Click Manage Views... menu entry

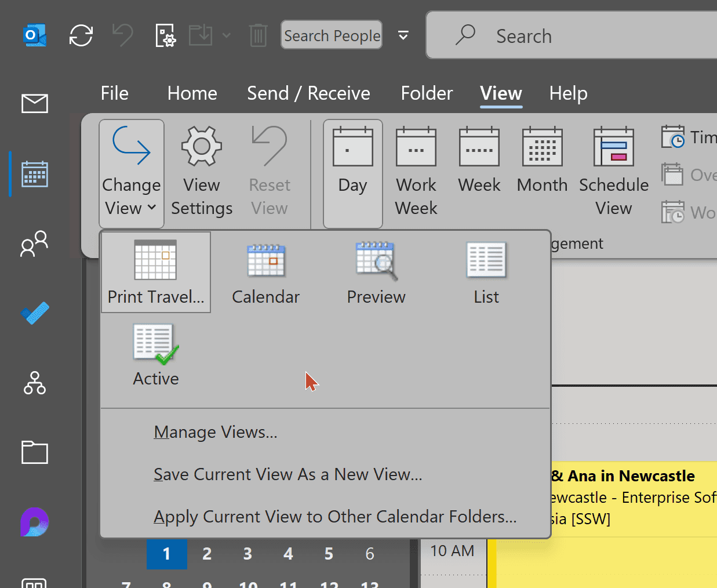(x=216, y=432)
